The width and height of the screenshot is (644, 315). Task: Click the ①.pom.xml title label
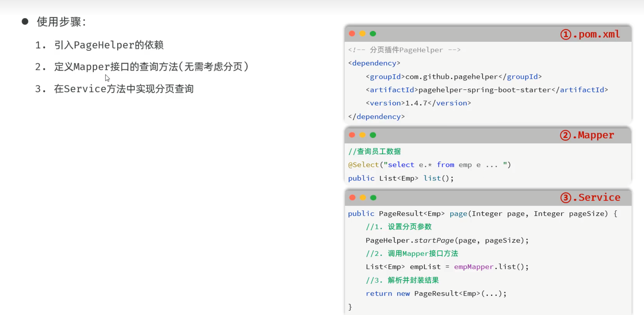pos(590,34)
